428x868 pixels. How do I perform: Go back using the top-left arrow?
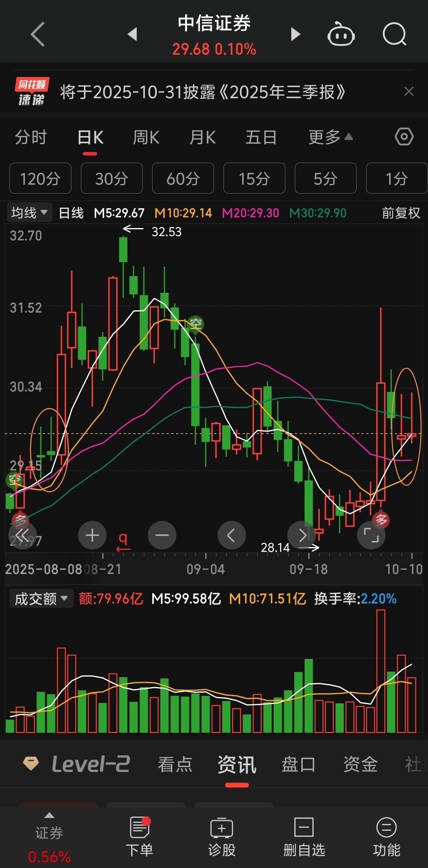tap(38, 34)
